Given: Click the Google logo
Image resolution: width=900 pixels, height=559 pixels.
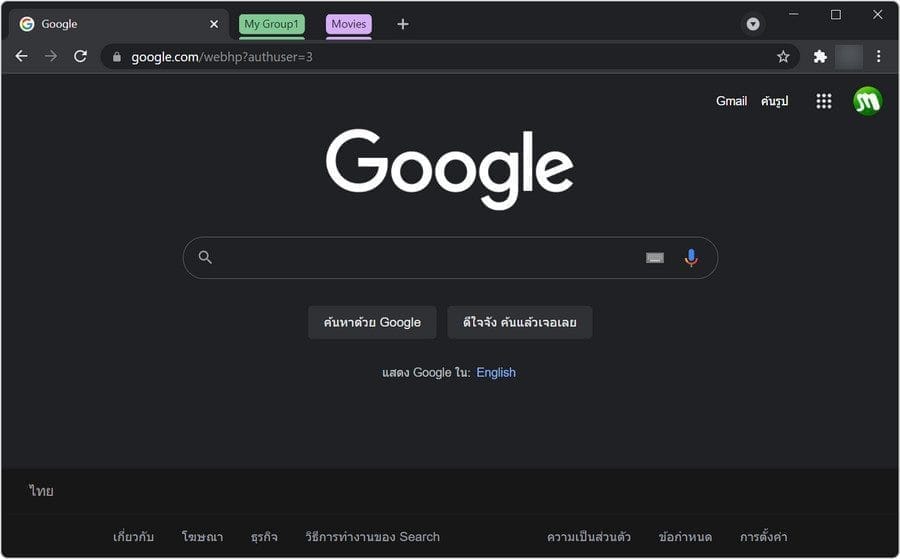Looking at the screenshot, I should (449, 168).
